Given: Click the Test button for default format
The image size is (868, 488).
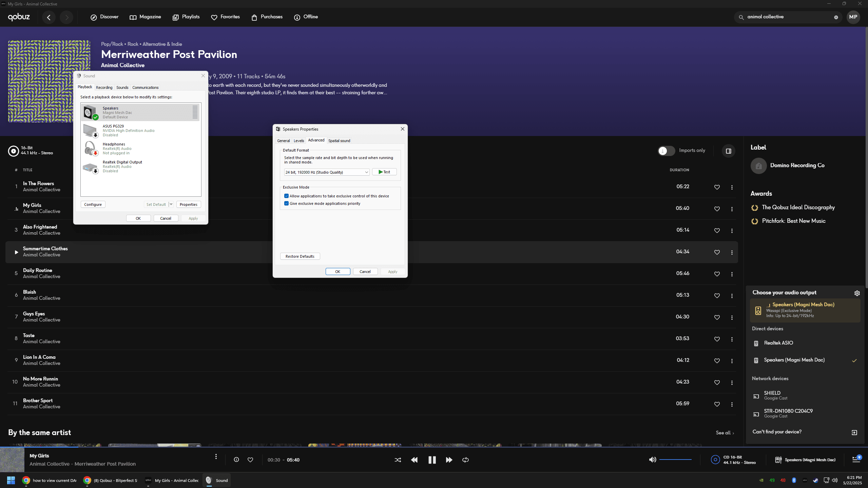Looking at the screenshot, I should [x=384, y=172].
